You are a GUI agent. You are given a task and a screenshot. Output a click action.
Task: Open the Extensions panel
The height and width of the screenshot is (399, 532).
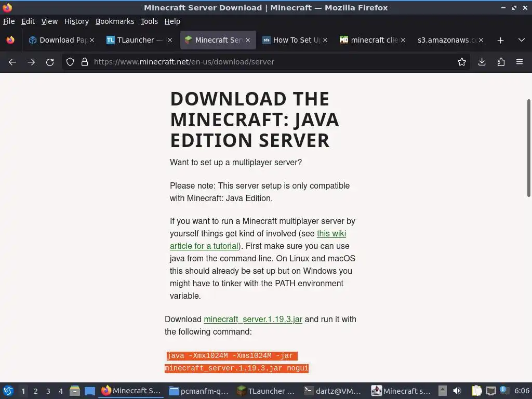(501, 62)
